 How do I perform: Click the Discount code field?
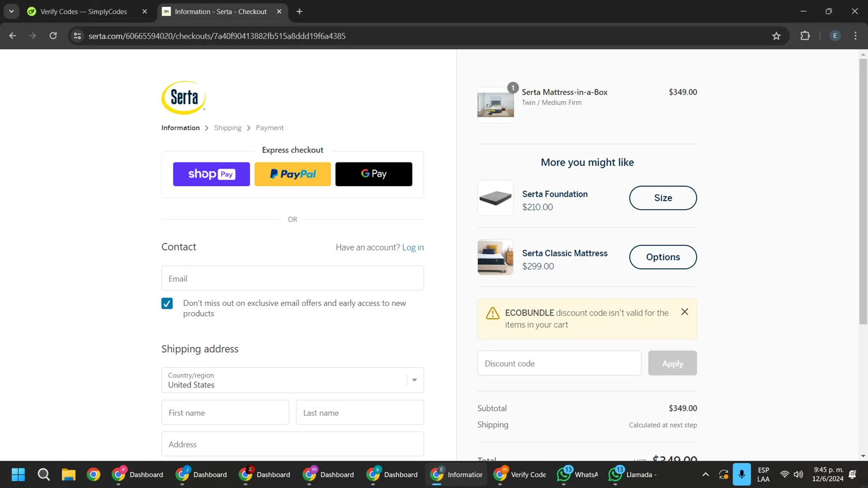tap(559, 363)
